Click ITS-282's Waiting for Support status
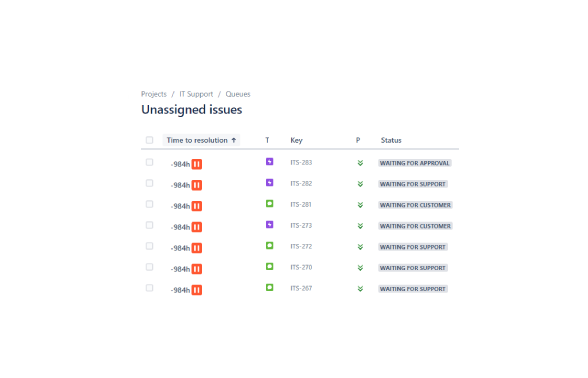Screen dimensions: 588x378 tap(413, 184)
